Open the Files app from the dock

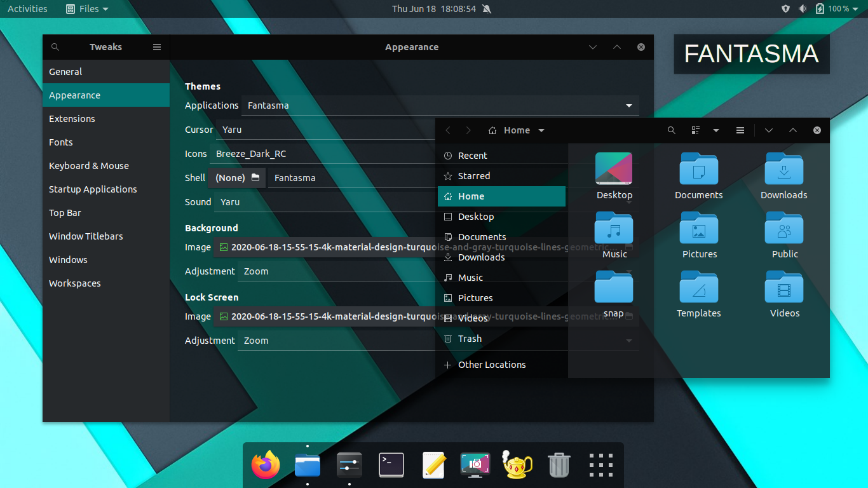point(308,465)
